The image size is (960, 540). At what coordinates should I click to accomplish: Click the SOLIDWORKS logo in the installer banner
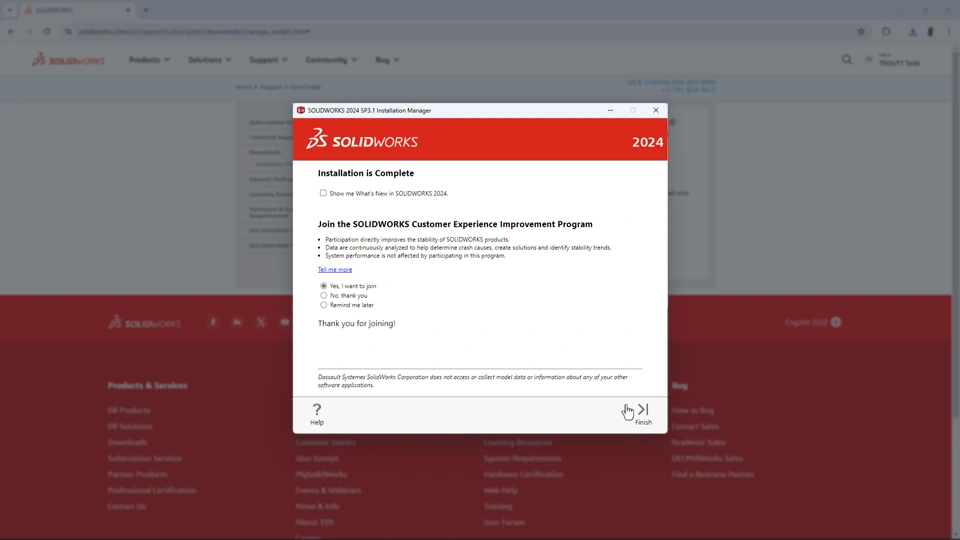362,140
